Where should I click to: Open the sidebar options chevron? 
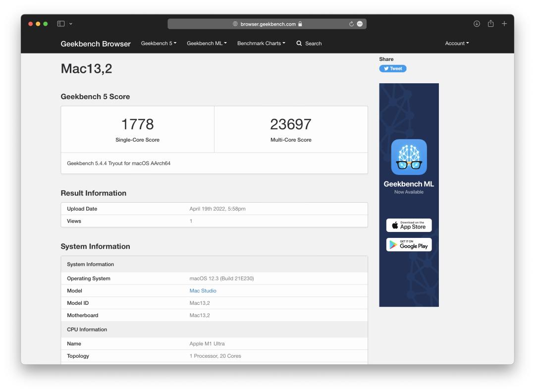[x=71, y=24]
